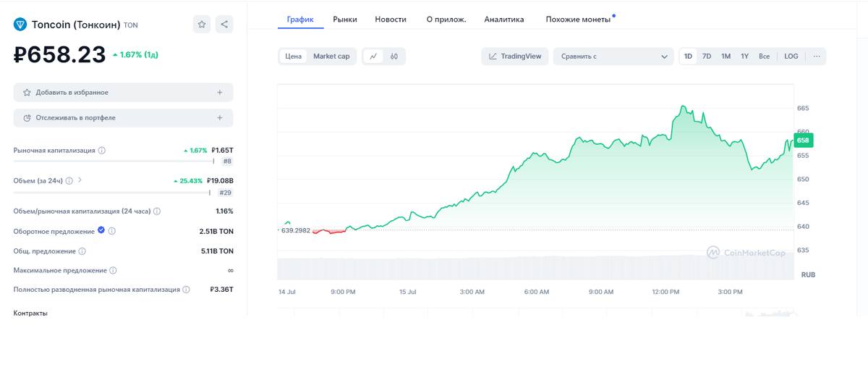Click info icon beside Максимальное предложение
This screenshot has height=365, width=868.
[113, 270]
